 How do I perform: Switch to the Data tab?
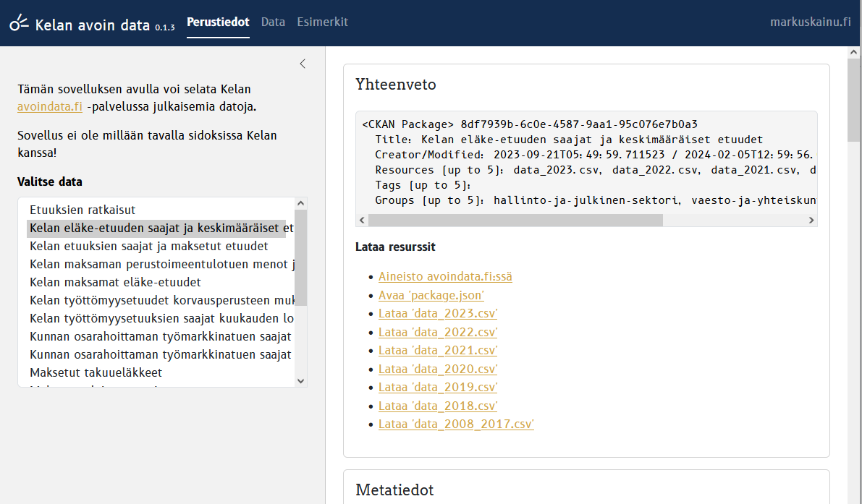[x=273, y=22]
